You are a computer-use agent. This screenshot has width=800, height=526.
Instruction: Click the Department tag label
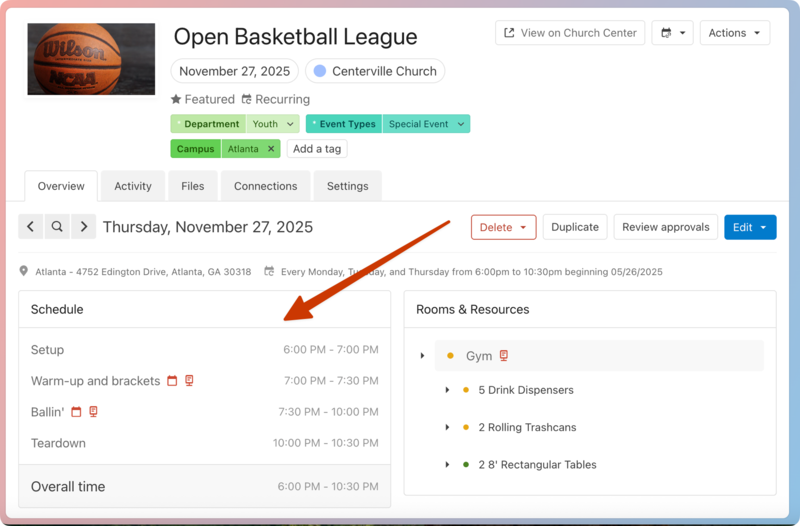click(208, 124)
